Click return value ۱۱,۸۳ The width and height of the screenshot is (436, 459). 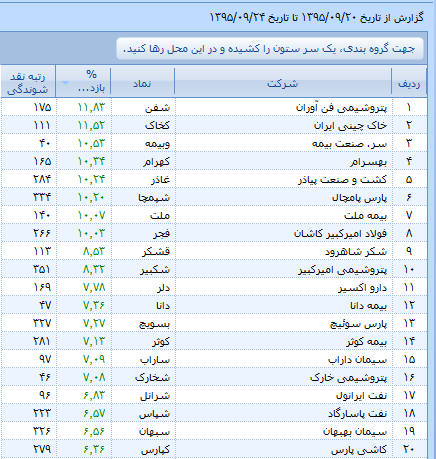pyautogui.click(x=91, y=107)
